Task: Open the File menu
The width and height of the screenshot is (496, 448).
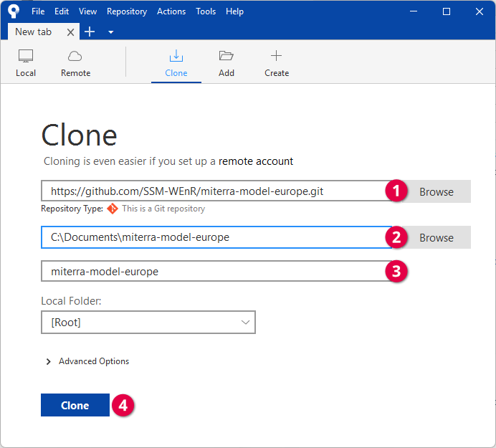Action: coord(38,11)
